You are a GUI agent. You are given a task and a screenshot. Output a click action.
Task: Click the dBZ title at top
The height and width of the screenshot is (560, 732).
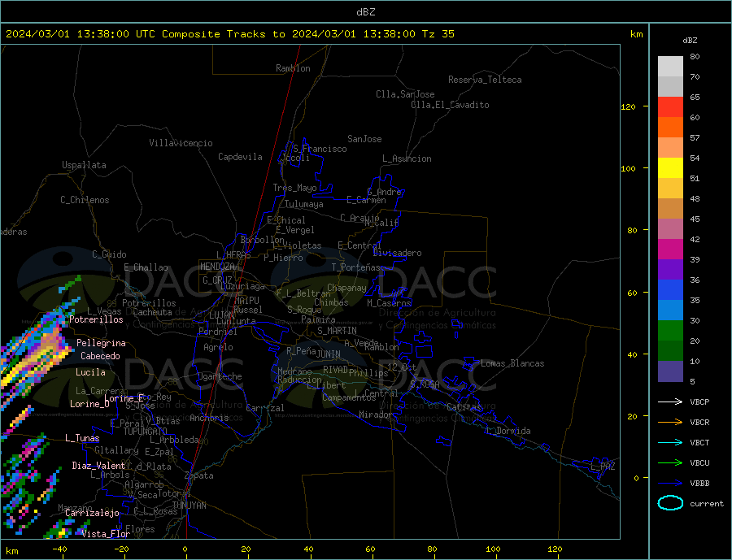pyautogui.click(x=365, y=12)
